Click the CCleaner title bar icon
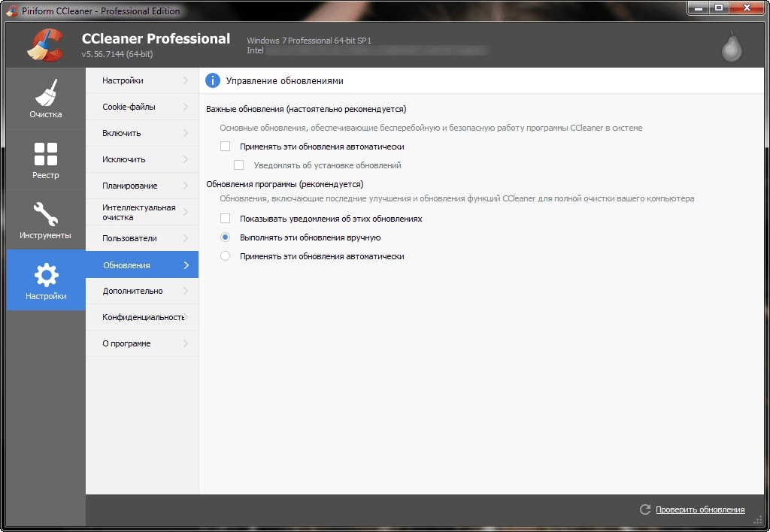The height and width of the screenshot is (532, 770). pos(12,11)
